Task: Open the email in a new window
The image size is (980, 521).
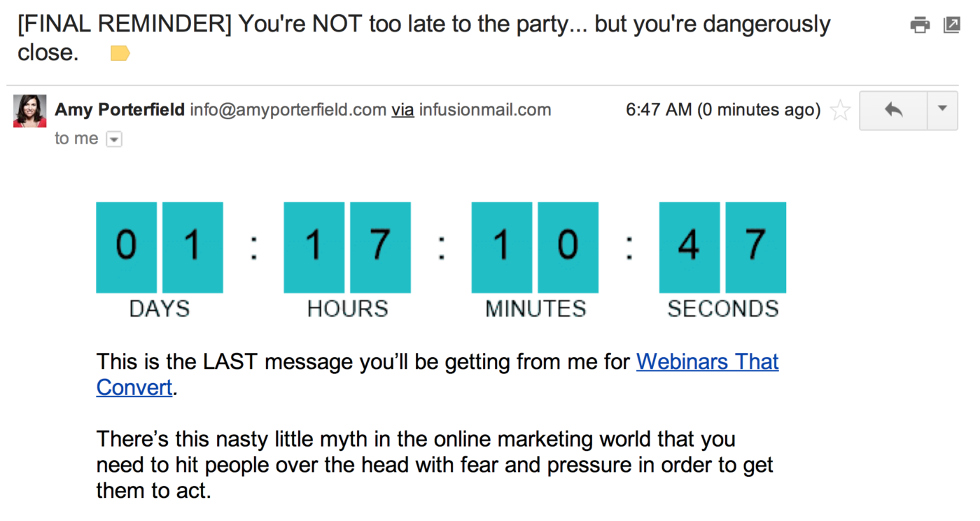Action: coord(952,25)
